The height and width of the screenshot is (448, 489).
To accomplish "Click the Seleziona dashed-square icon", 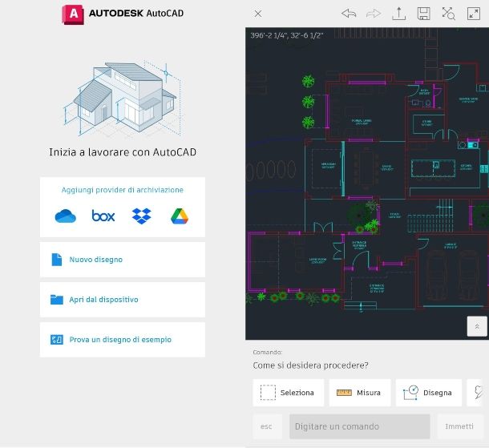I will point(268,393).
